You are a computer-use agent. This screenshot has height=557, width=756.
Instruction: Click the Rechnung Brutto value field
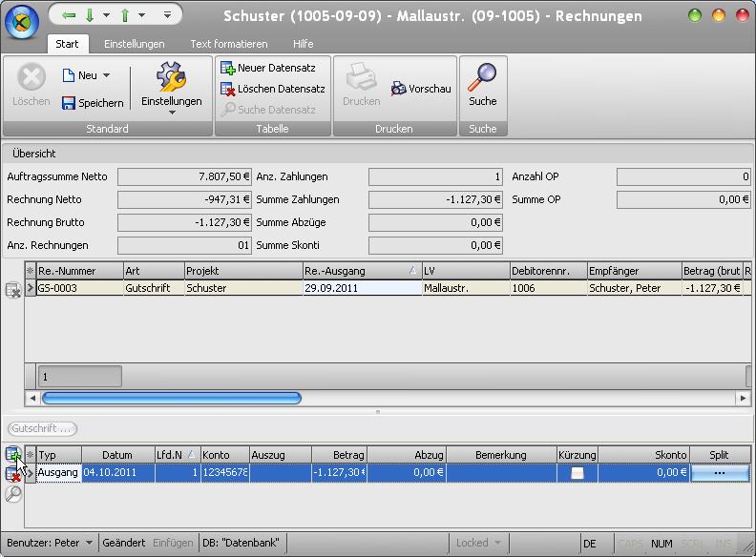[x=184, y=222]
